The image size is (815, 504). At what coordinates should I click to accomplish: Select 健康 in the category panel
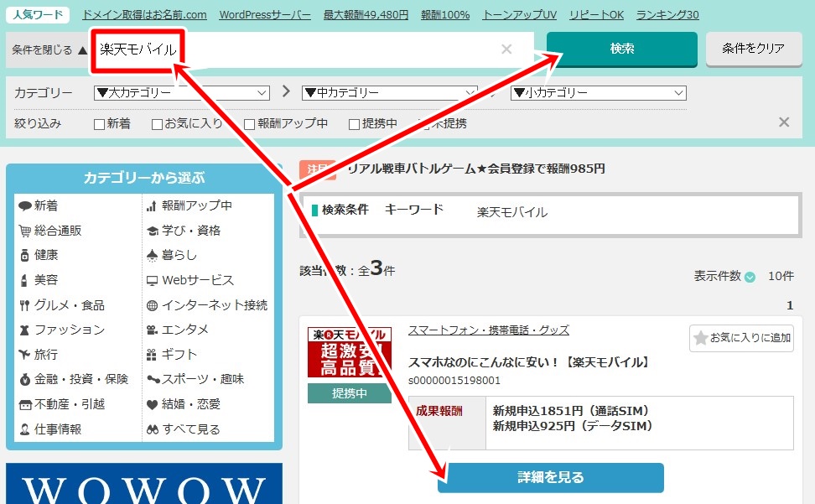click(x=46, y=255)
